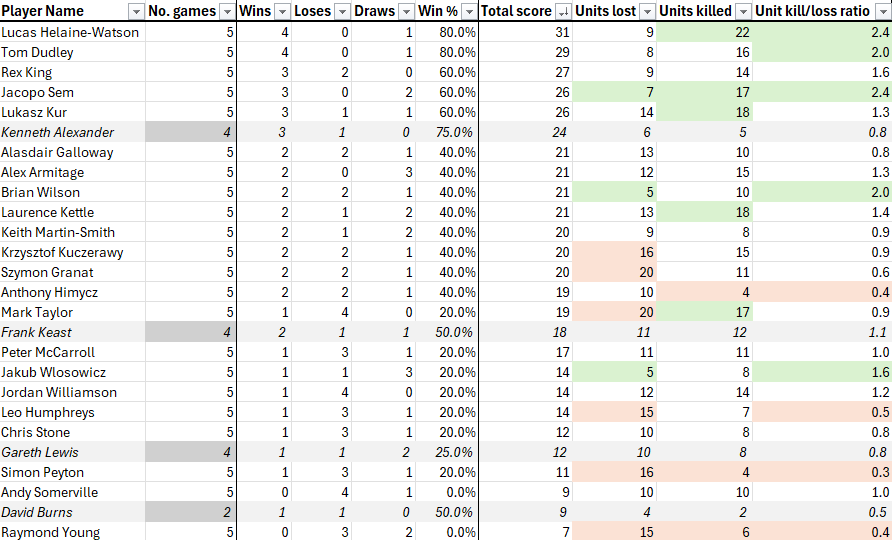Click the Total score sorted filter button
The image size is (892, 540).
pos(563,11)
